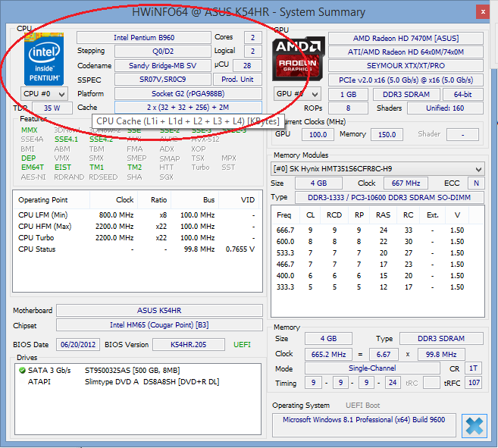
Task: Click the blue X close icon
Action: tap(475, 427)
